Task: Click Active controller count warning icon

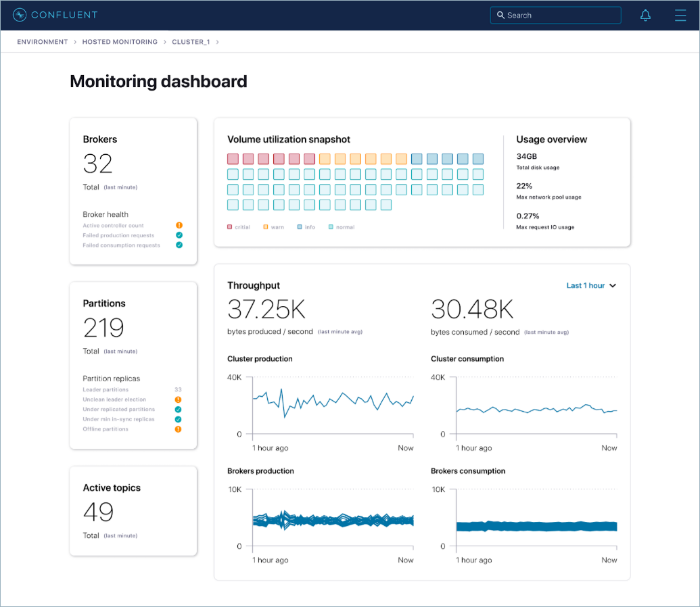Action: (x=179, y=225)
